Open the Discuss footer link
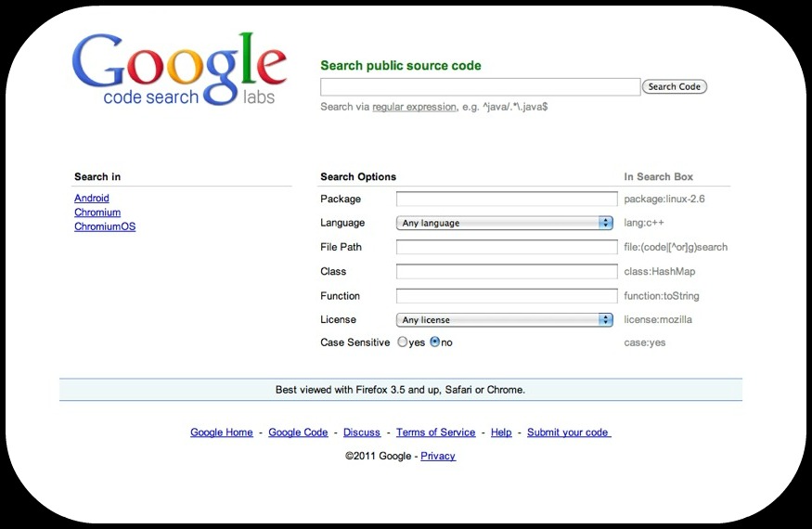The height and width of the screenshot is (529, 812). pos(362,432)
